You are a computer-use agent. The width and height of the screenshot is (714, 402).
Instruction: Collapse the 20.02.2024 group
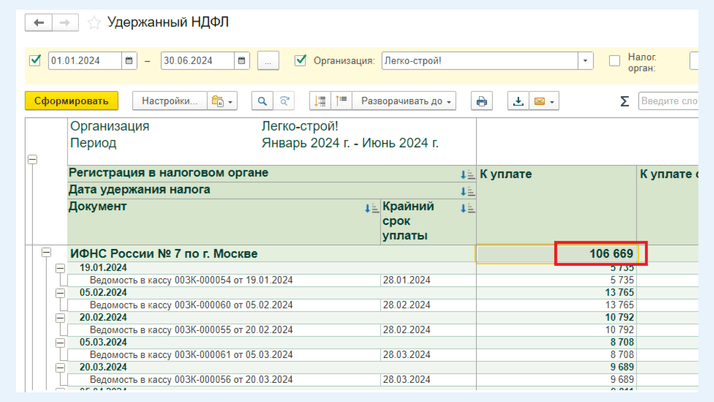pos(60,318)
